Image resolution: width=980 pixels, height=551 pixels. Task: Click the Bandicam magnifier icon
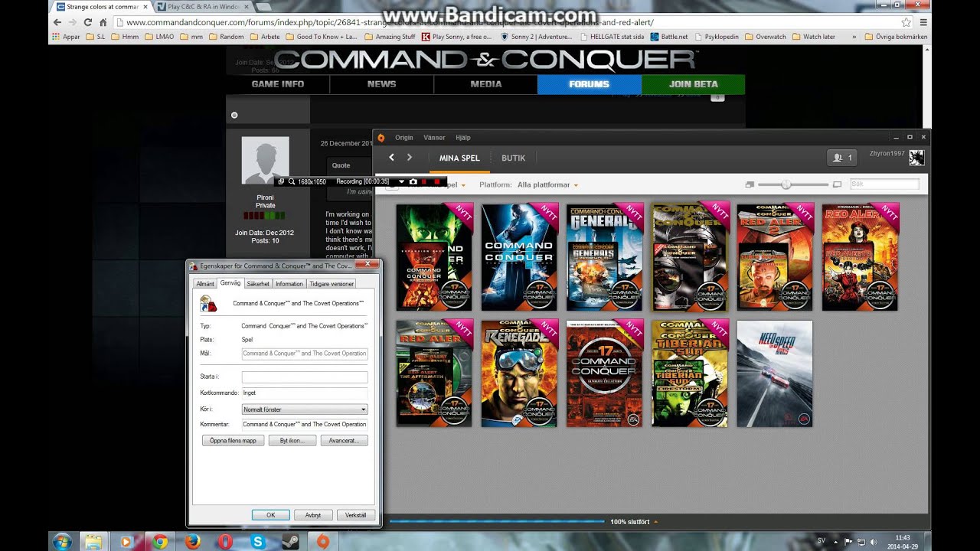[x=292, y=181]
